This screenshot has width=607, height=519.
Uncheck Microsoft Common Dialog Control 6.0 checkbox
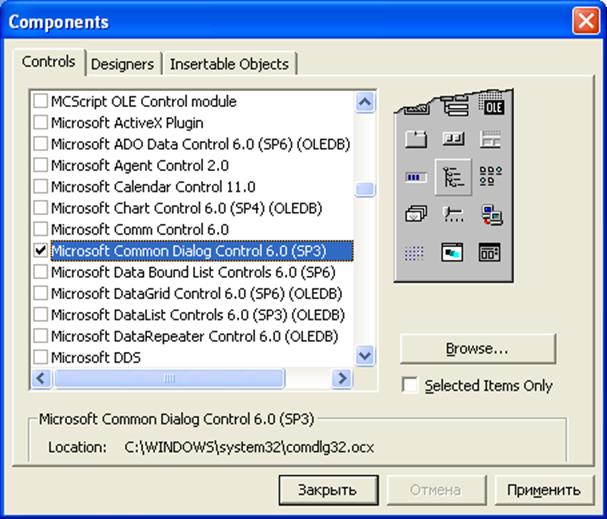tap(40, 251)
